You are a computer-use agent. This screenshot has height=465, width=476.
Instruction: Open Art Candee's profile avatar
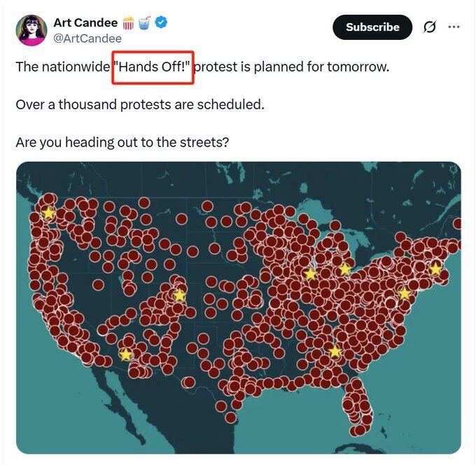point(31,30)
